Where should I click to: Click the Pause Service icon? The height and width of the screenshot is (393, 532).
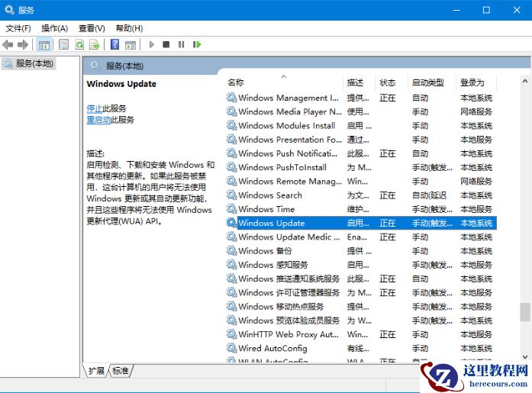(181, 44)
